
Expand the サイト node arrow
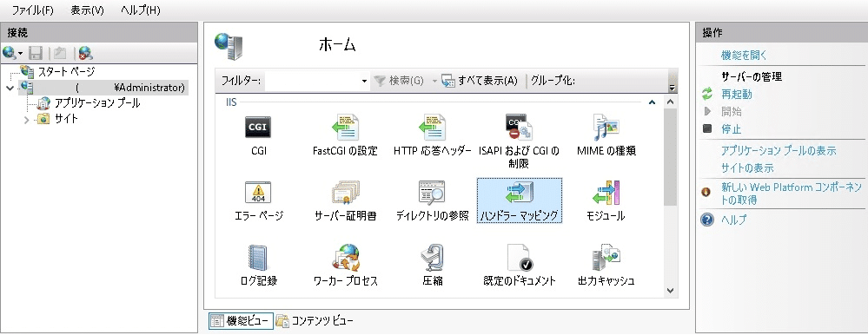coord(26,120)
